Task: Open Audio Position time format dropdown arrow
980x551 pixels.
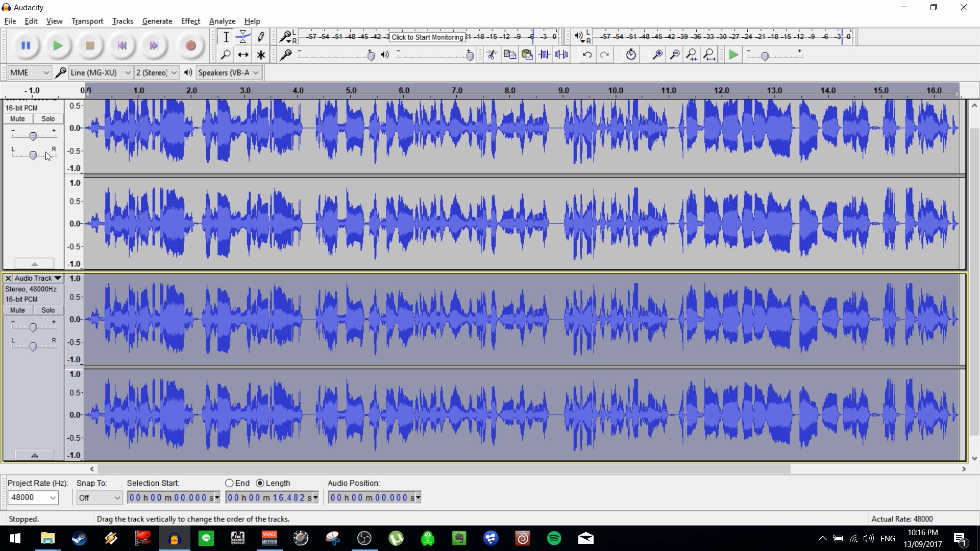Action: point(419,497)
